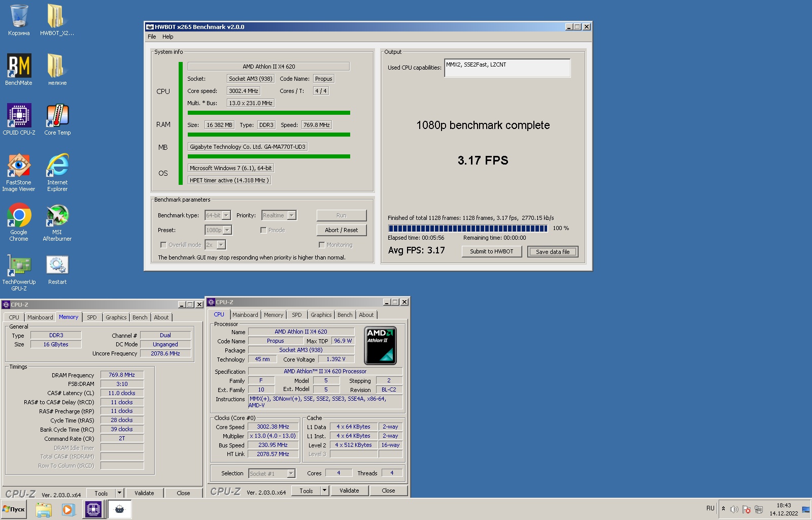Click the HWBOT x265 title bar icon

150,27
